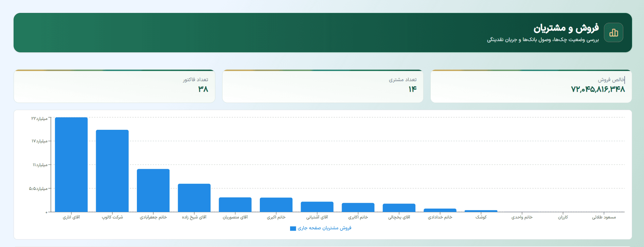Click the y-axis label "۲۲ میلیارد"

click(39, 119)
